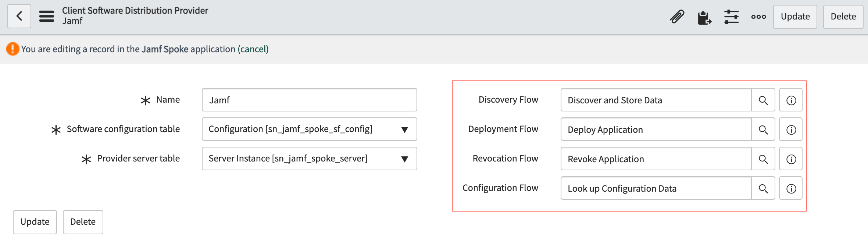Expand Software configuration table dropdown
The height and width of the screenshot is (238, 868).
[x=309, y=129]
